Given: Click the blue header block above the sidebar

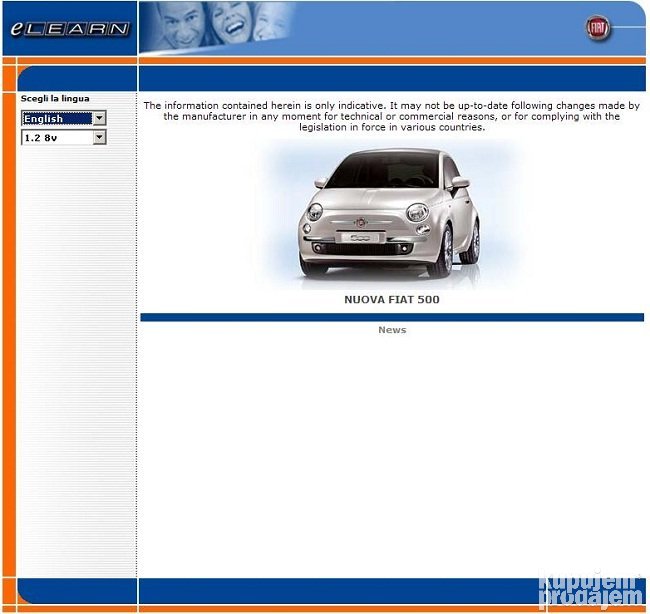Looking at the screenshot, I should coord(77,78).
